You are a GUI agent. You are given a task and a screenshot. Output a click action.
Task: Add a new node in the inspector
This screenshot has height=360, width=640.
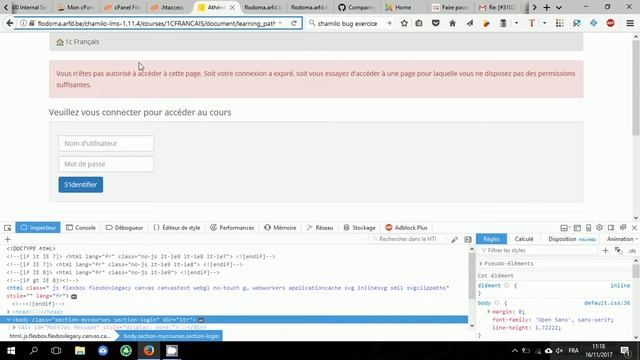pos(7,239)
